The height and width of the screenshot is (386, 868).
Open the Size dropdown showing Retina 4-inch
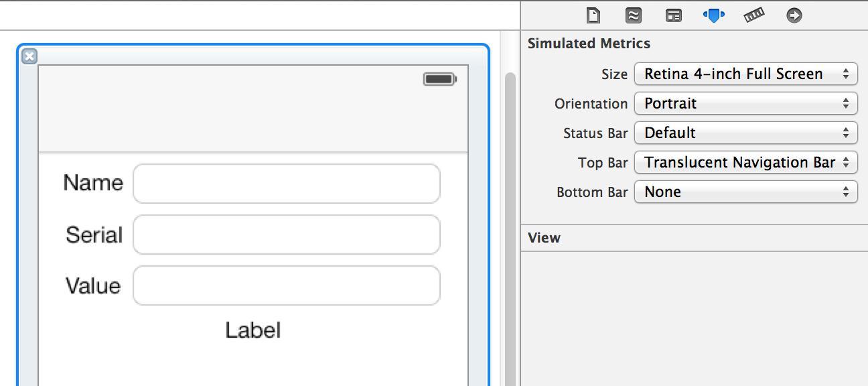(745, 74)
